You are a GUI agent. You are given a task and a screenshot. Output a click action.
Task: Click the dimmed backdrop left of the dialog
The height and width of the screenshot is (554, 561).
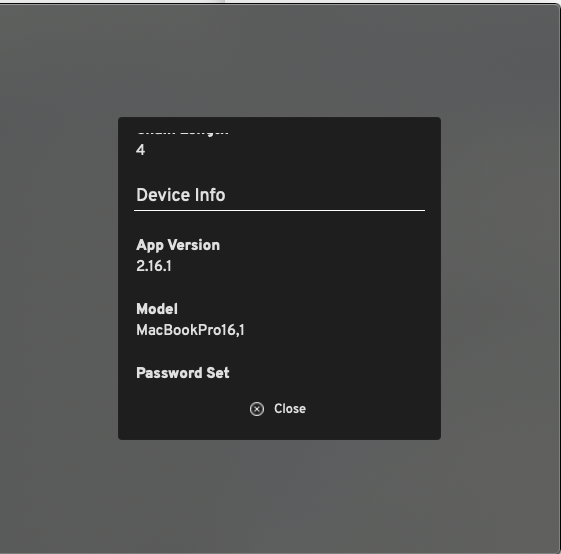pos(59,278)
